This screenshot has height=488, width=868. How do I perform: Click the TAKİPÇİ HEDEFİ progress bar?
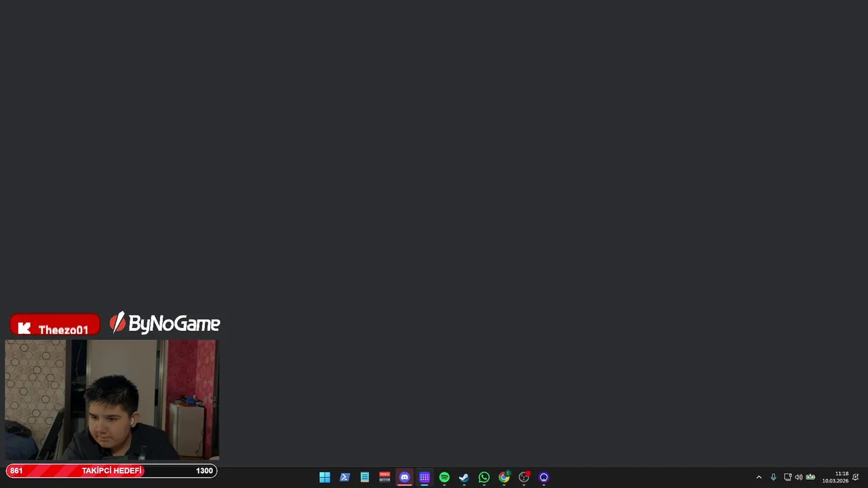click(111, 470)
